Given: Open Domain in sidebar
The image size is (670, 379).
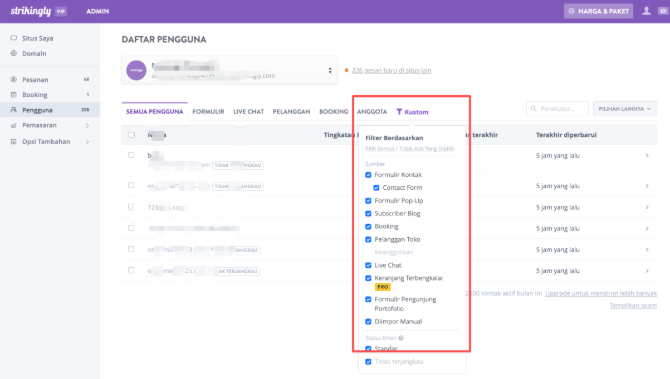Looking at the screenshot, I should (34, 53).
